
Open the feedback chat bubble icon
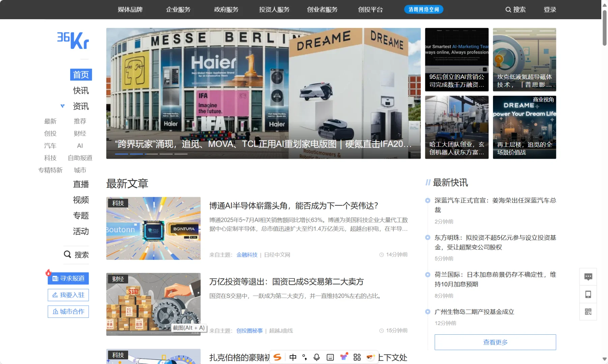(588, 277)
